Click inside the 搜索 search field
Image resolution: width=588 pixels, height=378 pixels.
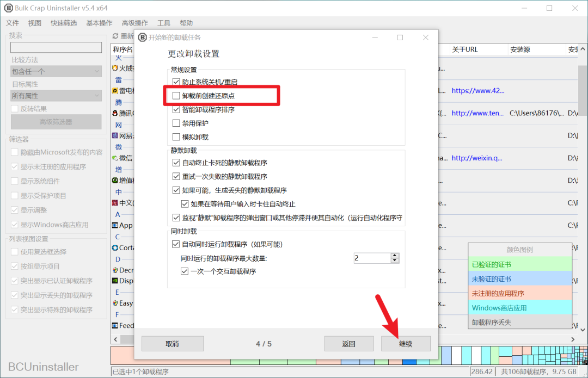[x=56, y=47]
